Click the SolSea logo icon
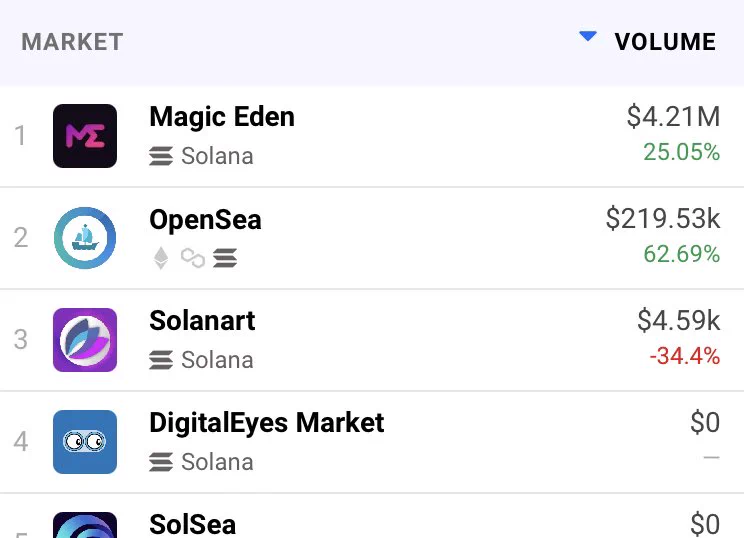The image size is (744, 538). 85,525
